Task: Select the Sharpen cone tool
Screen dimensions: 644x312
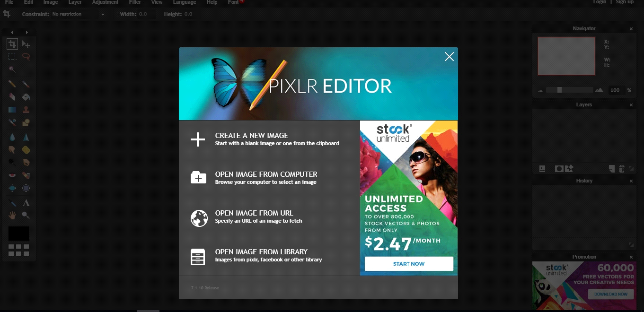Action: (x=26, y=137)
